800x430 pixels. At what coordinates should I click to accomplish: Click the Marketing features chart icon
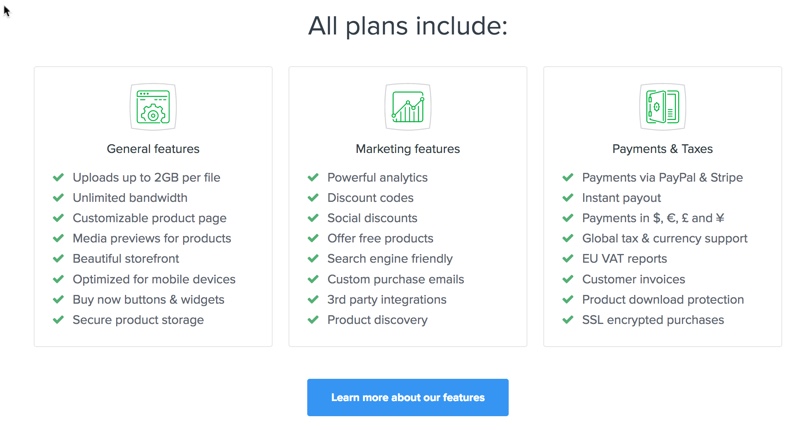408,107
